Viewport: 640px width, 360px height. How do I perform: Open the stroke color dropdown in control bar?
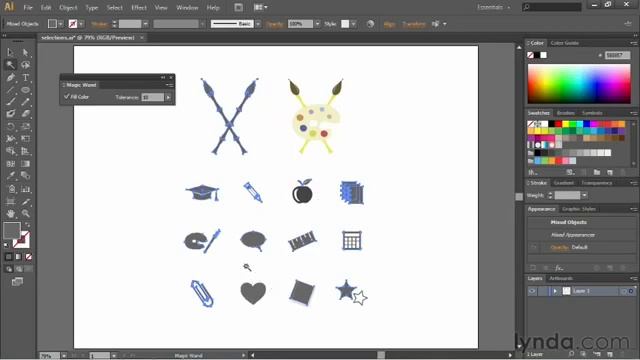(81, 24)
